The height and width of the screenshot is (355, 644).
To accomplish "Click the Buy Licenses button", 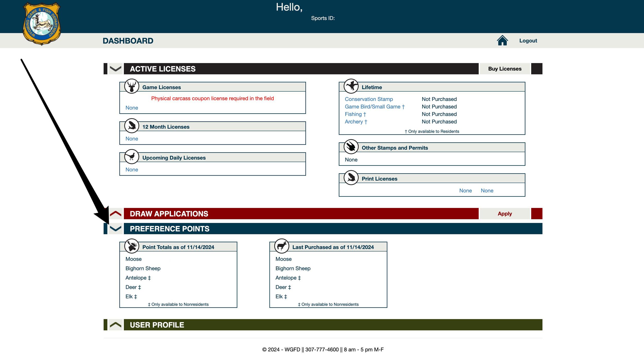I will 505,68.
